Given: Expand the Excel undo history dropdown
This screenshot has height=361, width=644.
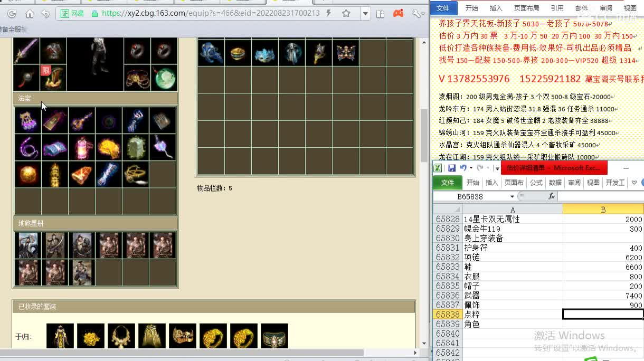Looking at the screenshot, I should pos(470,168).
